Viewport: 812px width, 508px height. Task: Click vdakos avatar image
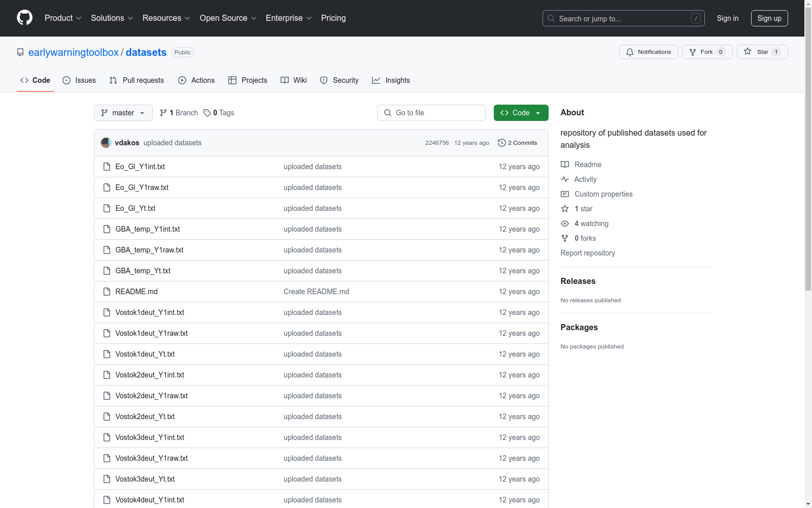(106, 143)
